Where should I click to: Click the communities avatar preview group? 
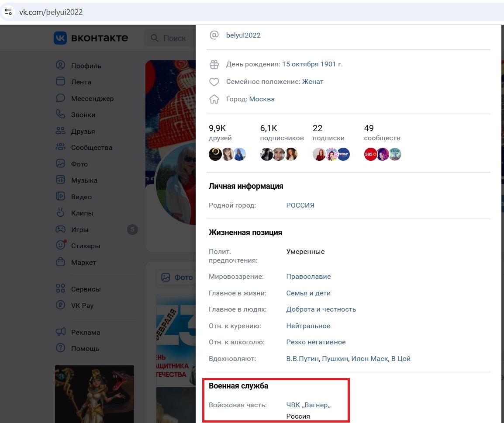click(x=383, y=154)
